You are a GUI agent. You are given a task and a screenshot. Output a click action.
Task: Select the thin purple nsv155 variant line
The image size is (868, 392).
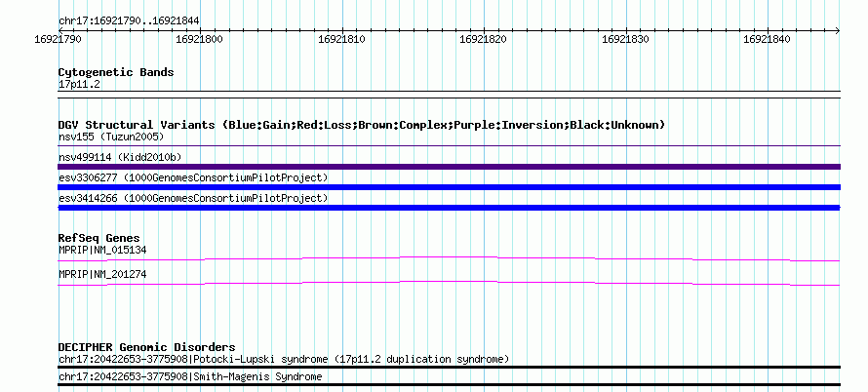click(449, 146)
